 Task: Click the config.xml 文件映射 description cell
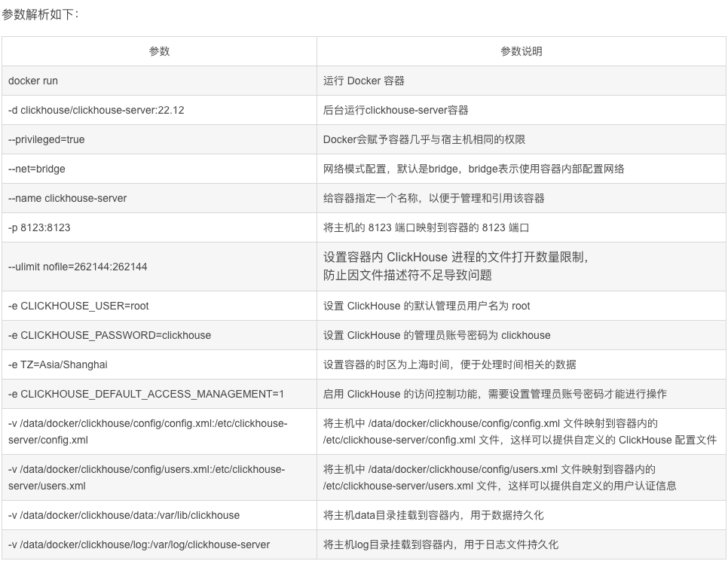tap(522, 431)
